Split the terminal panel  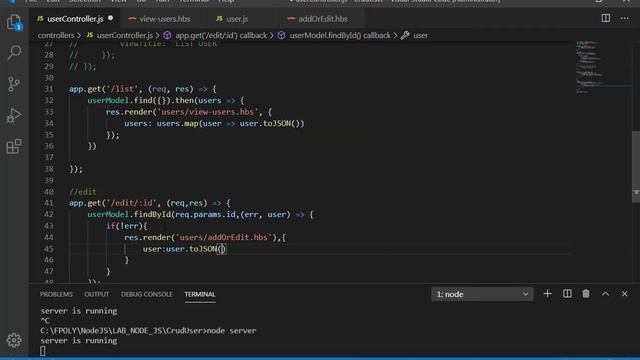click(567, 294)
